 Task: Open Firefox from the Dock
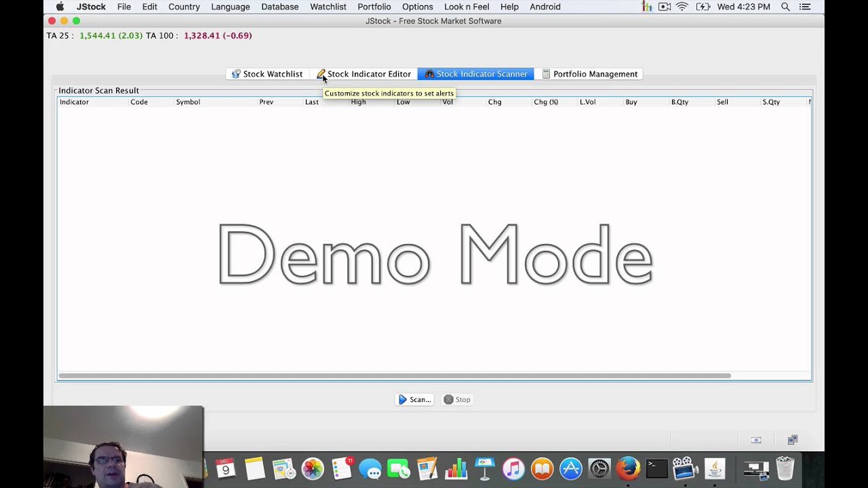628,468
